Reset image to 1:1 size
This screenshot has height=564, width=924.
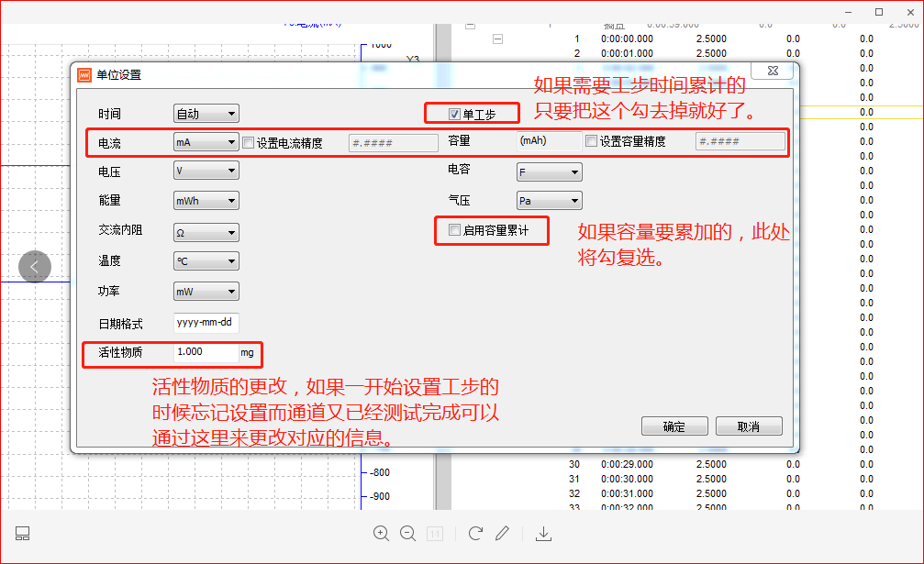435,534
